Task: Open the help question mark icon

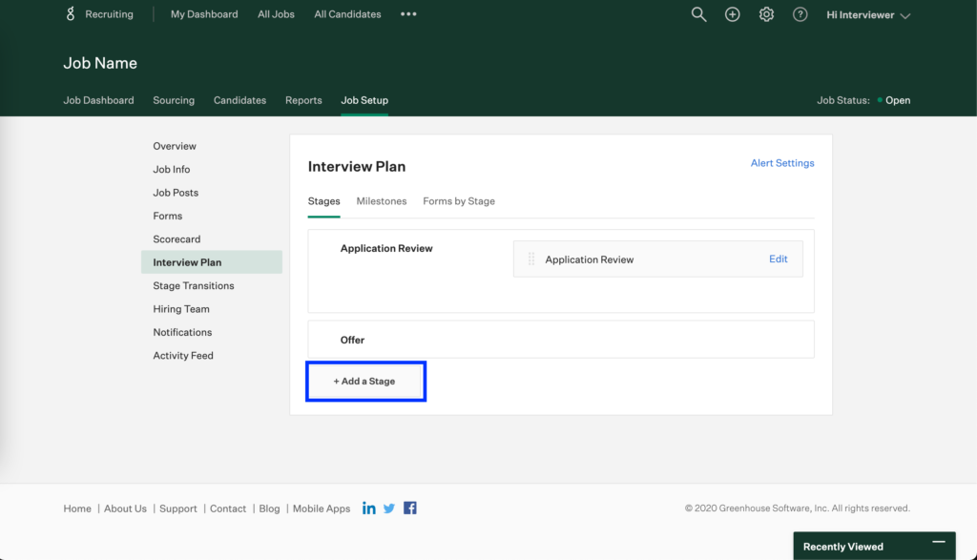Action: [x=800, y=14]
